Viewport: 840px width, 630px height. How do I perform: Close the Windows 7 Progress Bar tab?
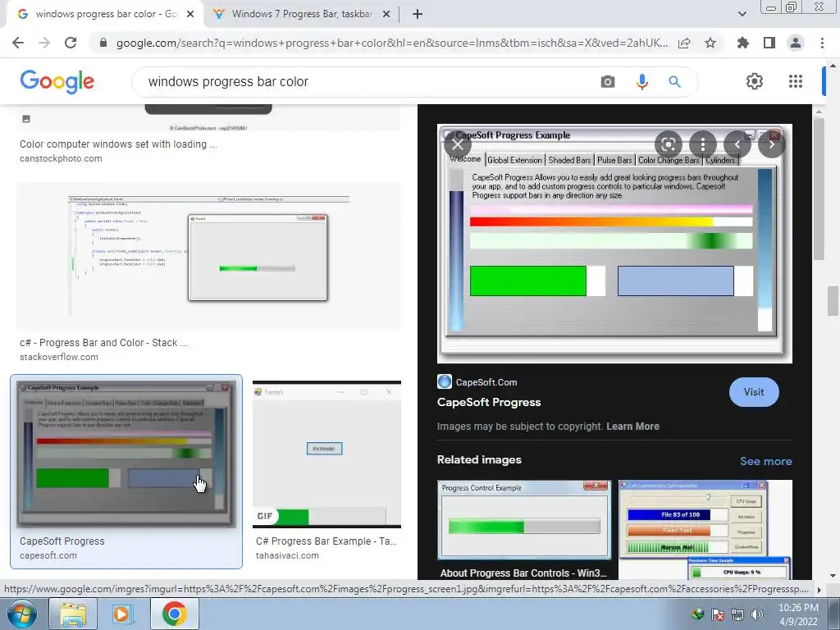pos(386,14)
